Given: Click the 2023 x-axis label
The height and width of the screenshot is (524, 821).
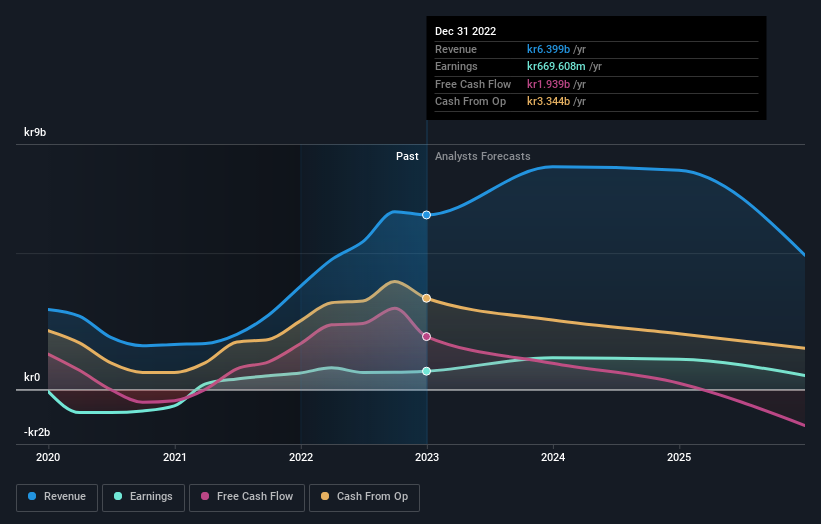Looking at the screenshot, I should 427,458.
